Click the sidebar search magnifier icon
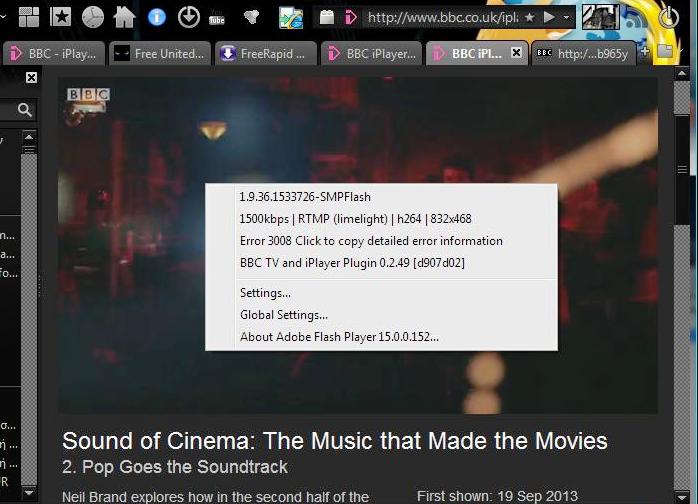Image resolution: width=698 pixels, height=504 pixels. coord(24,110)
